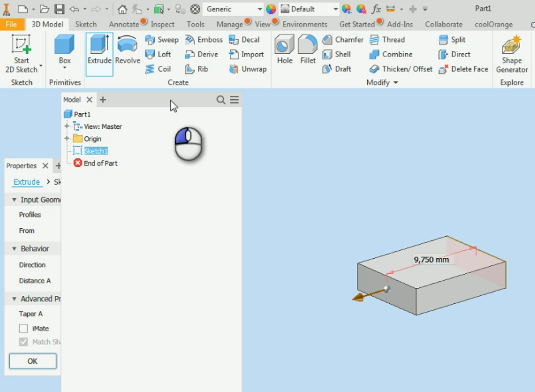535x392 pixels.
Task: Apply the Fillet tool
Action: point(308,50)
